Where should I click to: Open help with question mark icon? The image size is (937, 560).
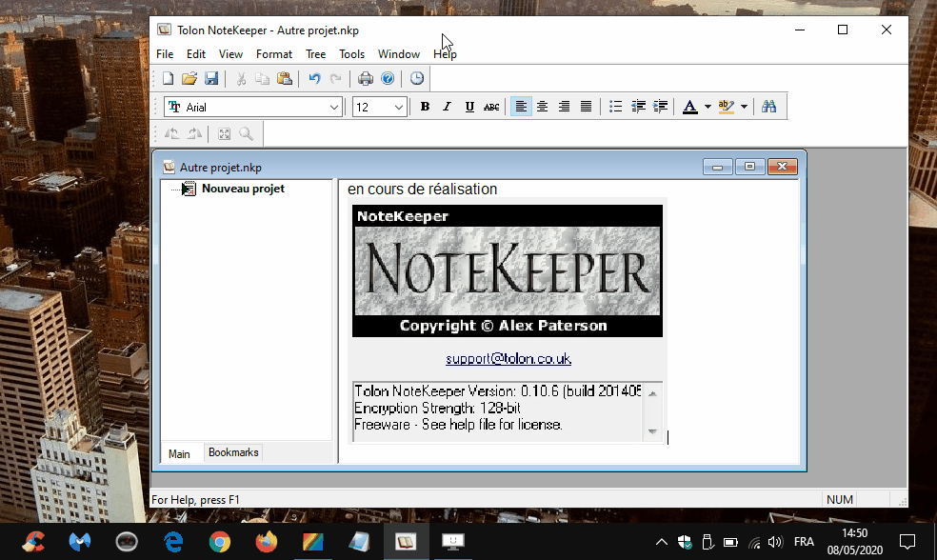[388, 78]
